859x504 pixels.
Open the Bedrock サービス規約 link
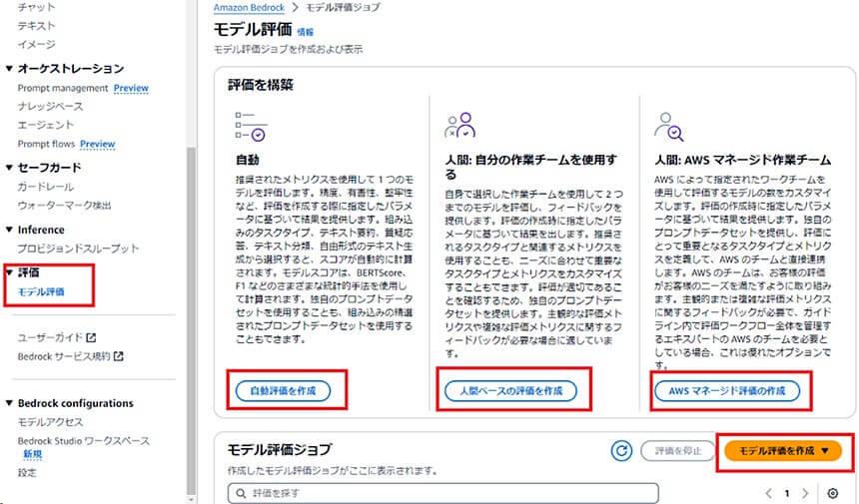pyautogui.click(x=64, y=356)
